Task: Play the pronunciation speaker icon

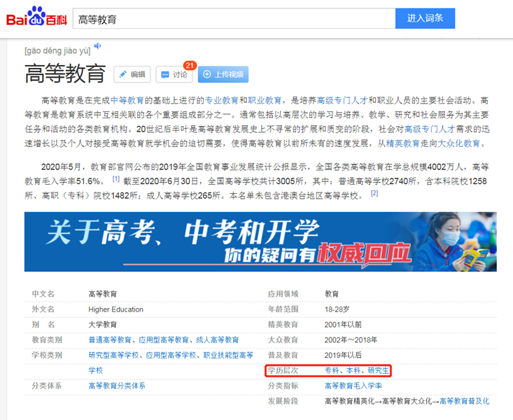Action: coord(98,46)
